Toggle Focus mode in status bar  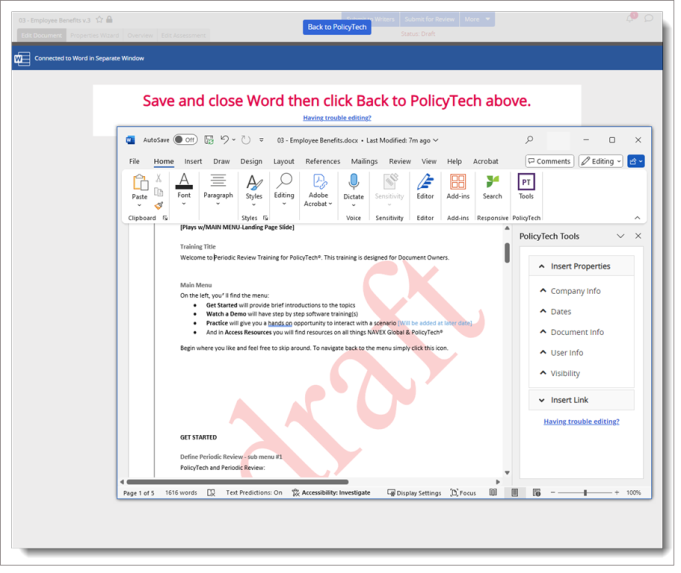(463, 493)
